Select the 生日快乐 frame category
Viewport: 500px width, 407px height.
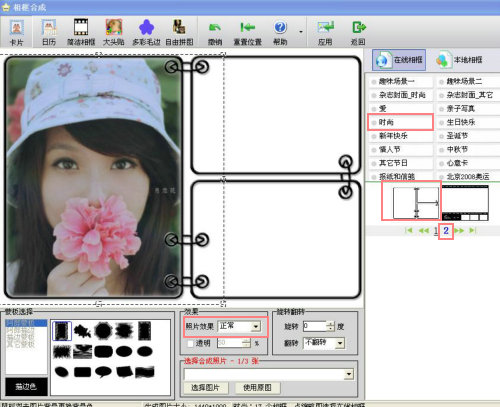click(x=468, y=122)
